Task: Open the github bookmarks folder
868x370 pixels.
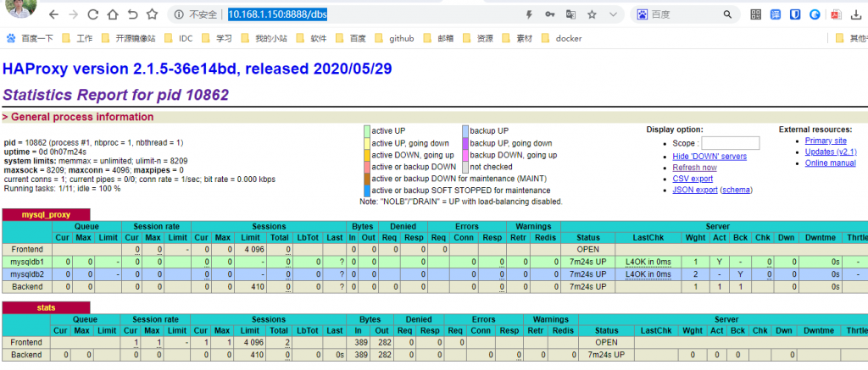Action: click(x=392, y=38)
